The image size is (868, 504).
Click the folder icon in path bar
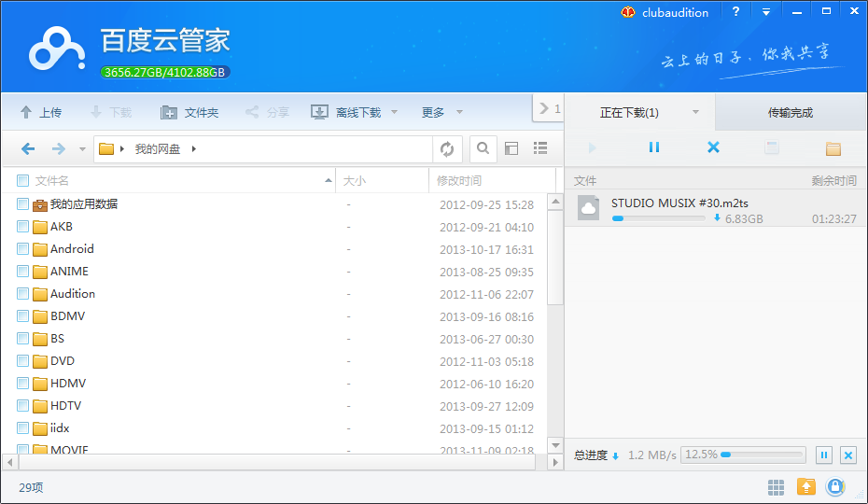tap(105, 148)
